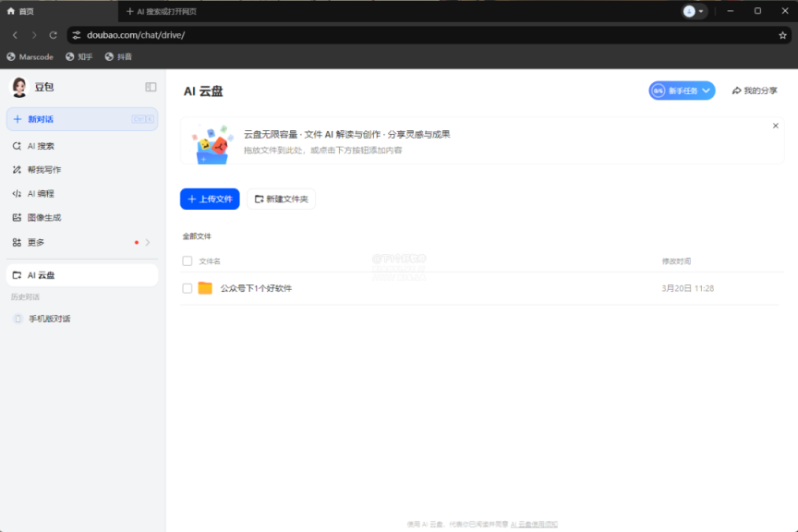Screen dimensions: 798x532
Task: Collapse the sidebar panel icon
Action: pyautogui.click(x=151, y=86)
